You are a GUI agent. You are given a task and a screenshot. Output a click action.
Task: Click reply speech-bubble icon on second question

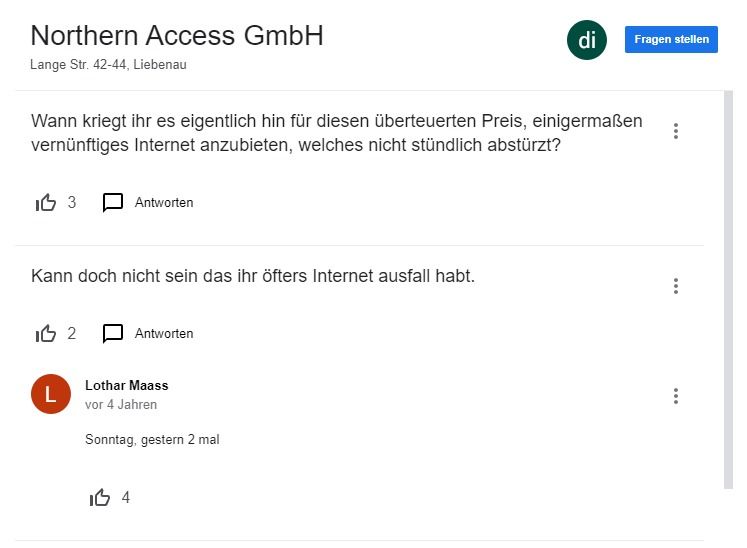pyautogui.click(x=113, y=334)
